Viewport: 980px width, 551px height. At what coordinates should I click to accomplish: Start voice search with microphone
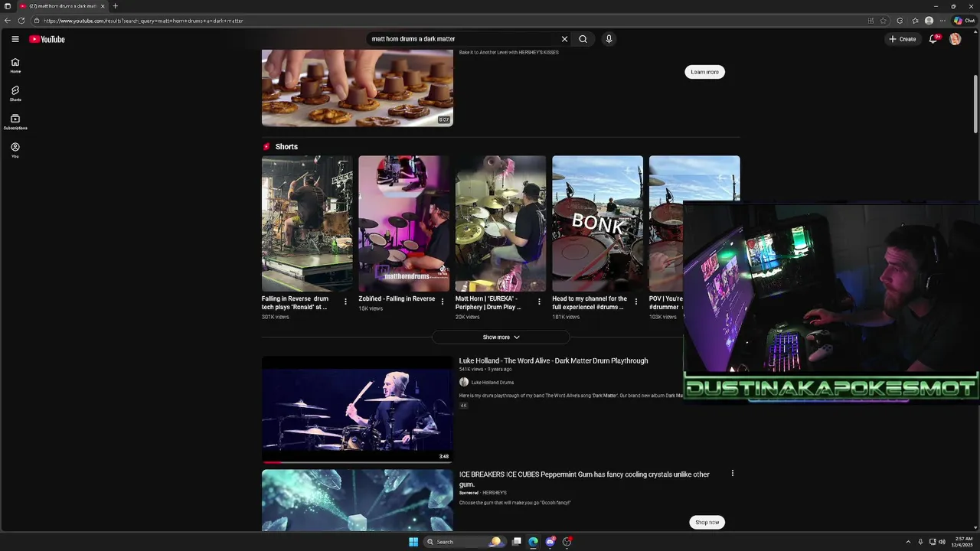click(x=609, y=39)
